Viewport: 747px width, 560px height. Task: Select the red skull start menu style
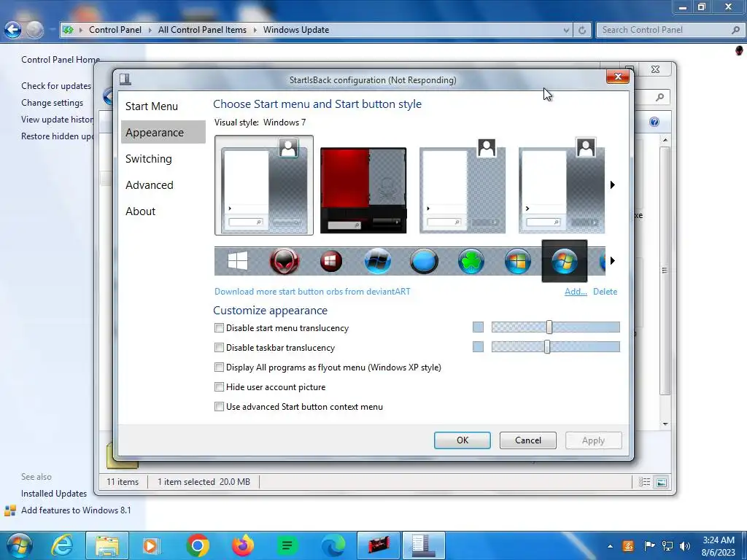(x=363, y=190)
